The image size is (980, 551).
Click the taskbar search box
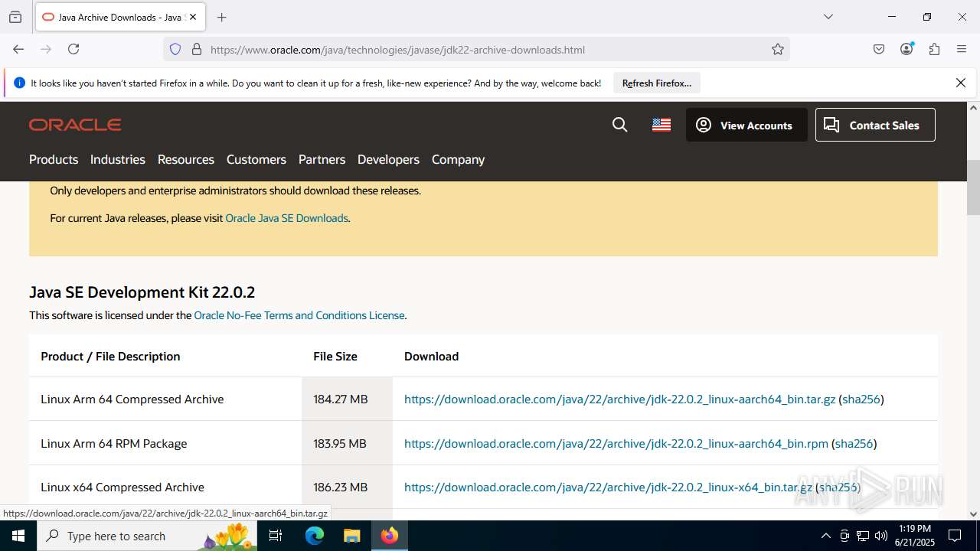click(147, 536)
